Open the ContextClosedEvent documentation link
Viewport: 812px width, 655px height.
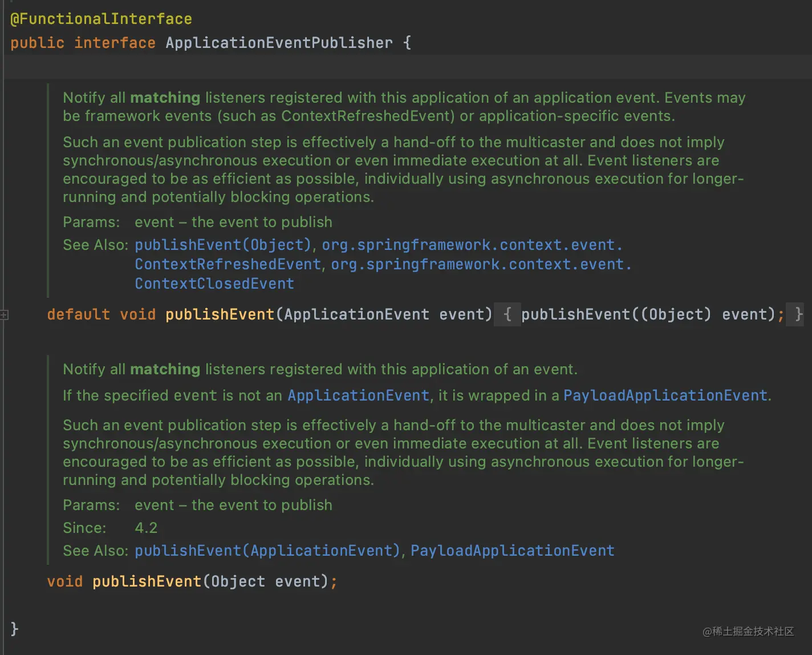point(213,283)
